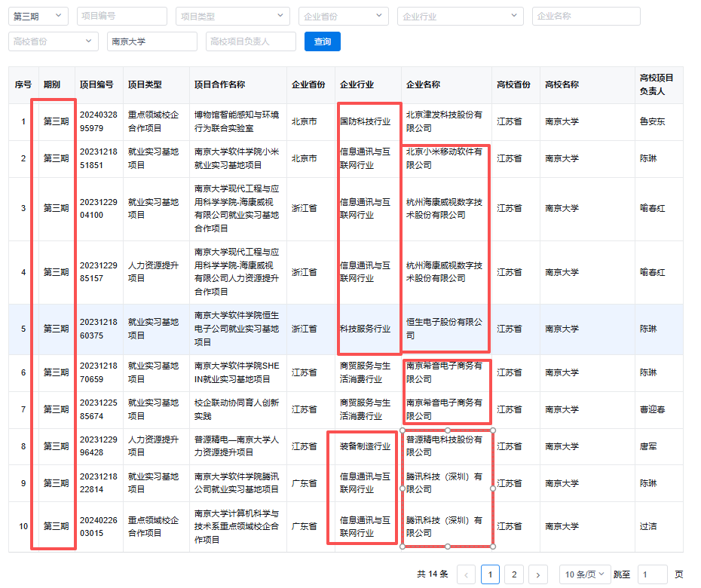Select the 普源精电—南京大学人力资源提升项目 cell

[237, 446]
